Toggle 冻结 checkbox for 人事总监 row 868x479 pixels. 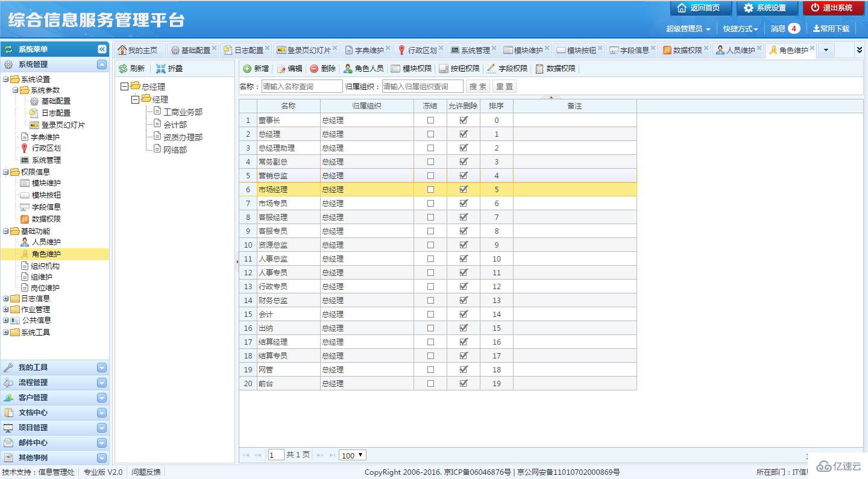point(430,258)
